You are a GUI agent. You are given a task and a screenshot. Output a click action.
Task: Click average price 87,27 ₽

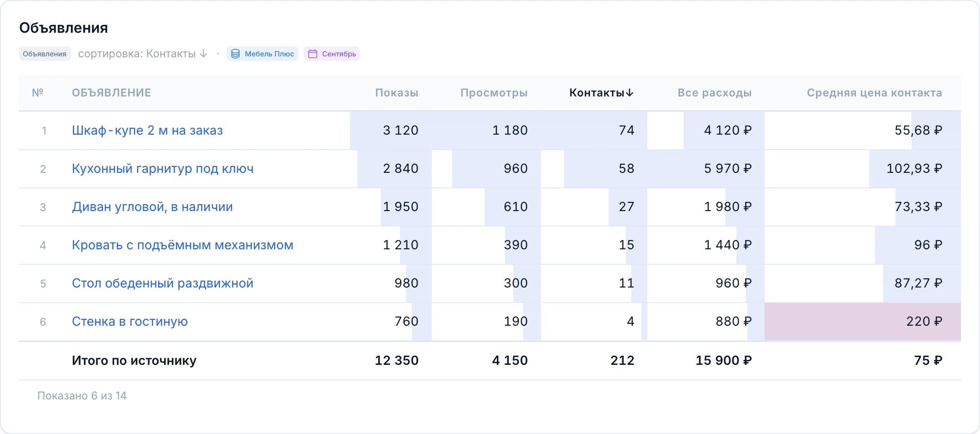pos(918,283)
